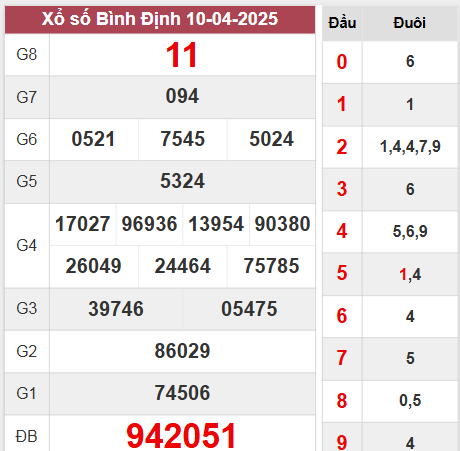Select the G2 result 86029
Screen dimensions: 460x451
[x=182, y=351]
